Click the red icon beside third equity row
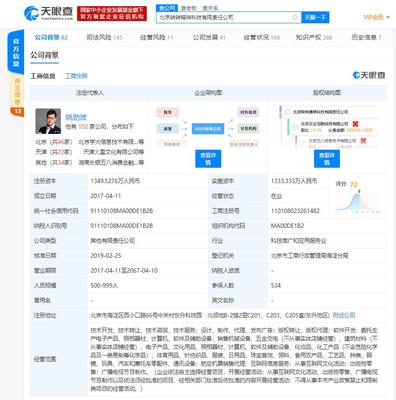The width and height of the screenshot is (396, 400). point(363,141)
